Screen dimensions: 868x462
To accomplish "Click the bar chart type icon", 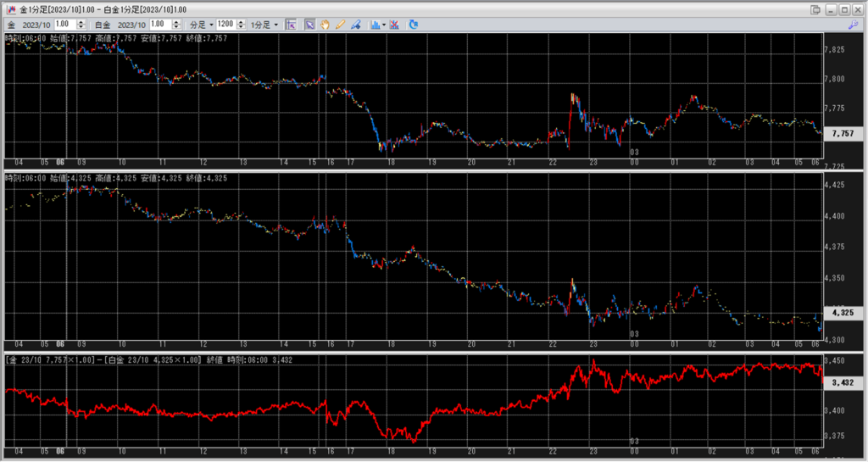I will coord(375,25).
